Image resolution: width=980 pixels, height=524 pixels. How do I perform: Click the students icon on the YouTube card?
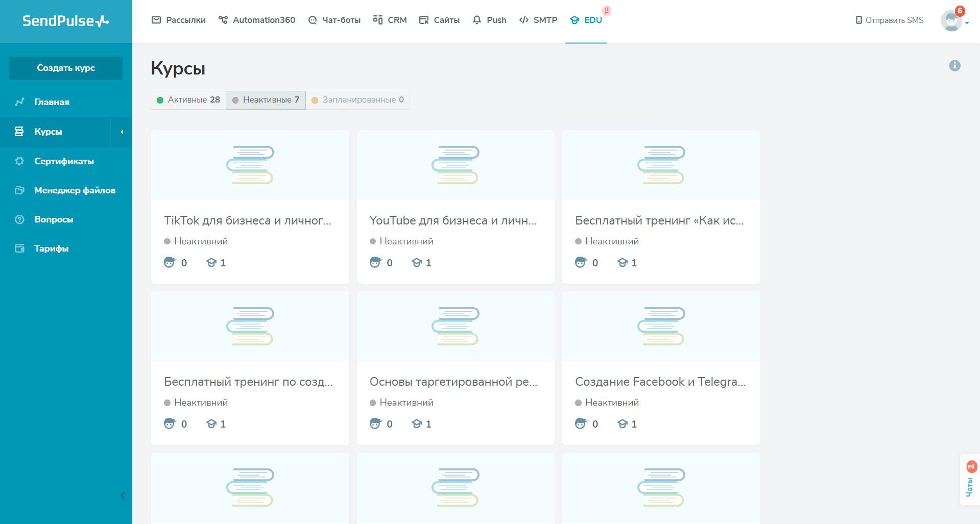(375, 262)
